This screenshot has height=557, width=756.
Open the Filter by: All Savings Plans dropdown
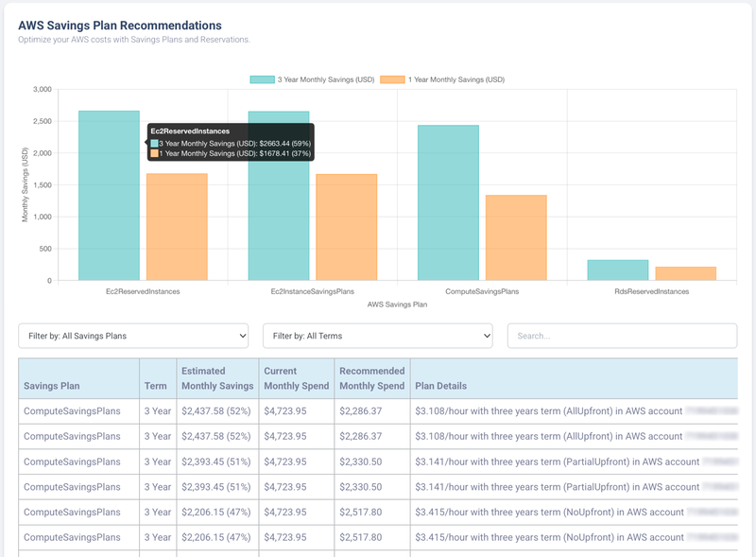[x=133, y=336]
